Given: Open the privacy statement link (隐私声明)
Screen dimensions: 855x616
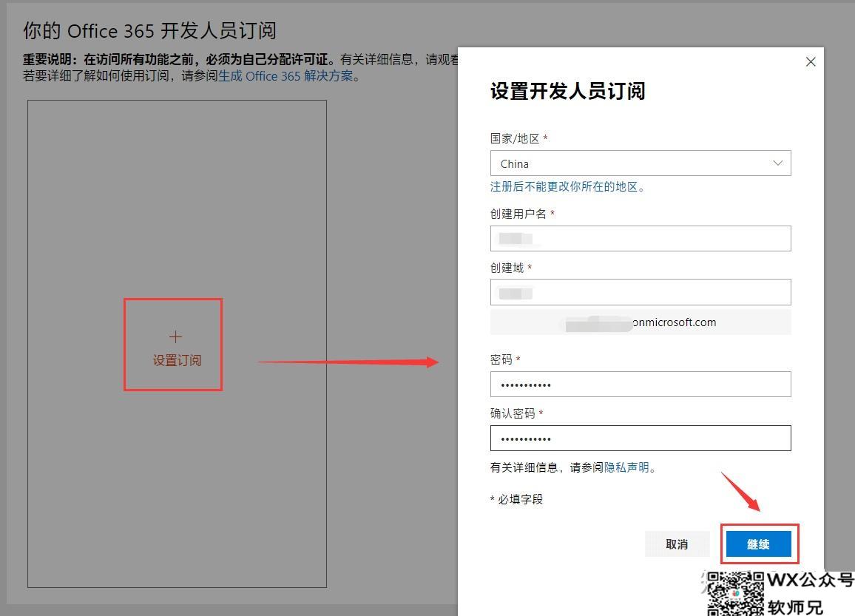Looking at the screenshot, I should pos(626,467).
